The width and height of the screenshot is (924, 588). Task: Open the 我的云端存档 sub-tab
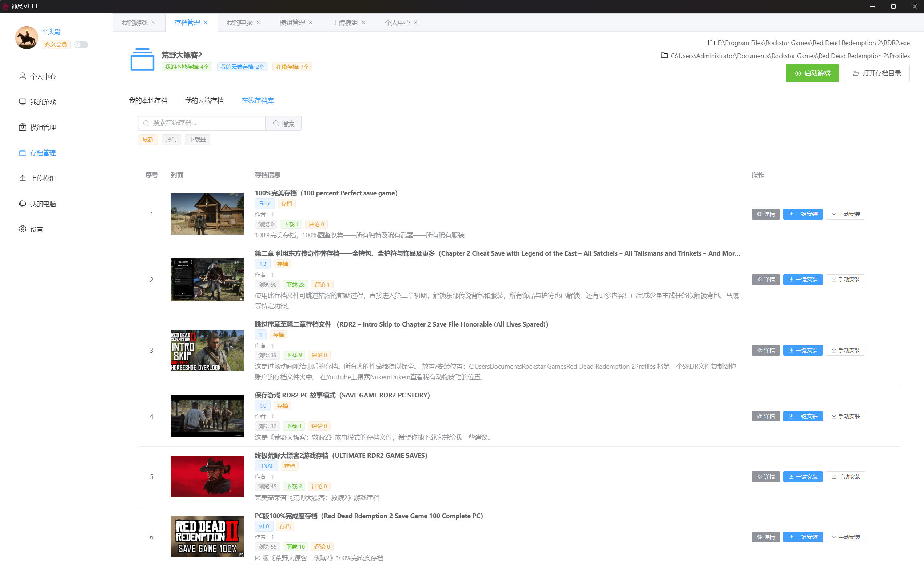coord(204,100)
